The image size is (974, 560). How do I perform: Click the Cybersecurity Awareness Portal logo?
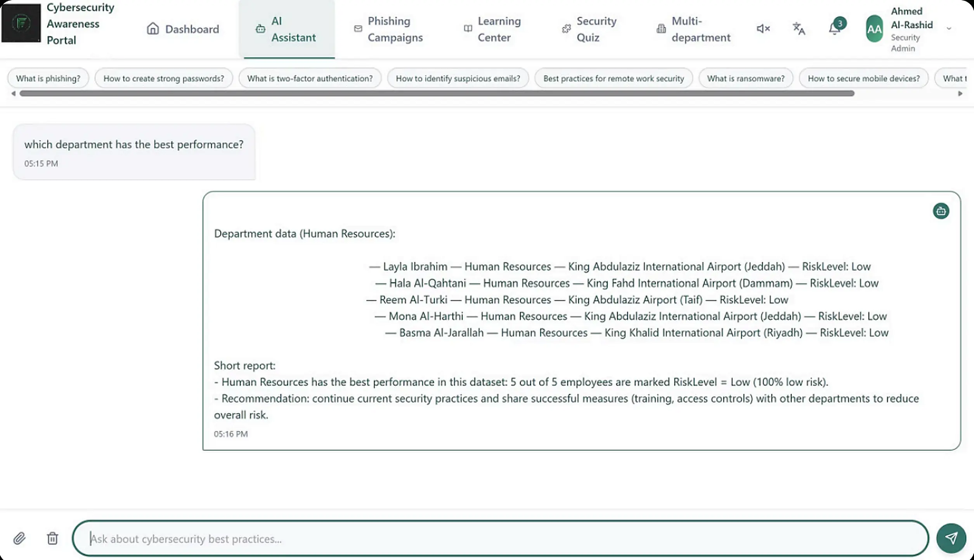[x=21, y=23]
